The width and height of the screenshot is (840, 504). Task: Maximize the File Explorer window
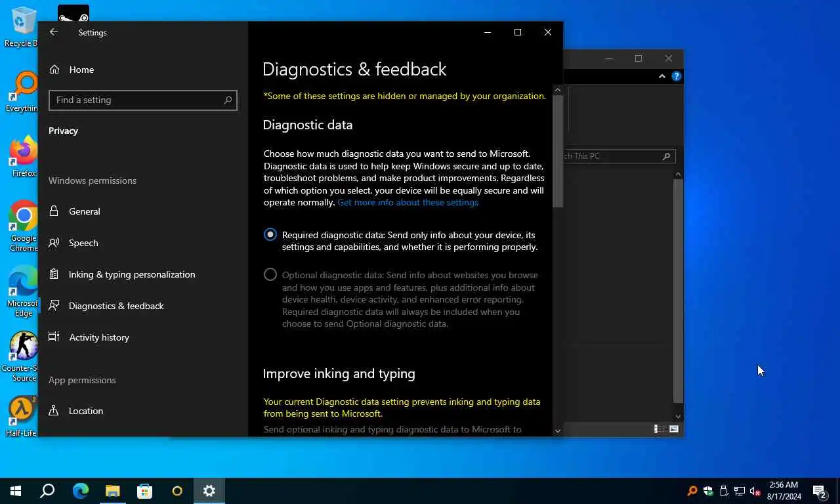639,58
